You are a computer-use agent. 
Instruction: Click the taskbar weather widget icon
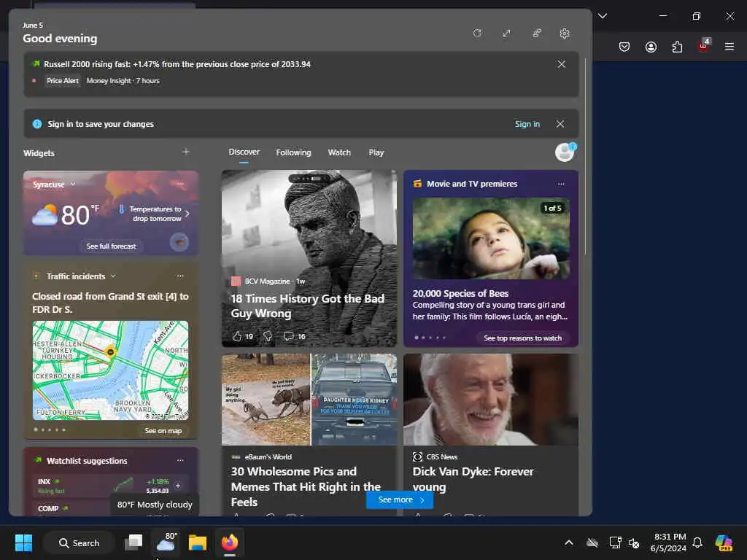[x=166, y=542]
